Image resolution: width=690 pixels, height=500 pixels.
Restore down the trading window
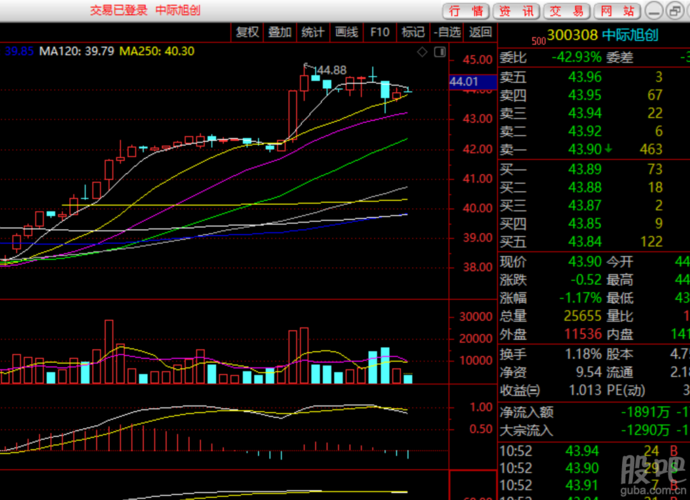tap(674, 11)
